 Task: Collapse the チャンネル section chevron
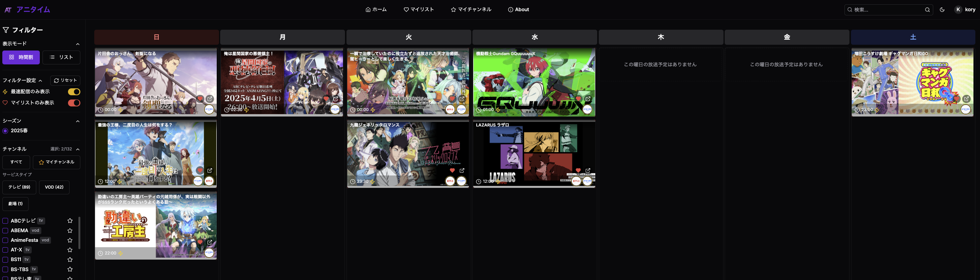[x=78, y=149]
